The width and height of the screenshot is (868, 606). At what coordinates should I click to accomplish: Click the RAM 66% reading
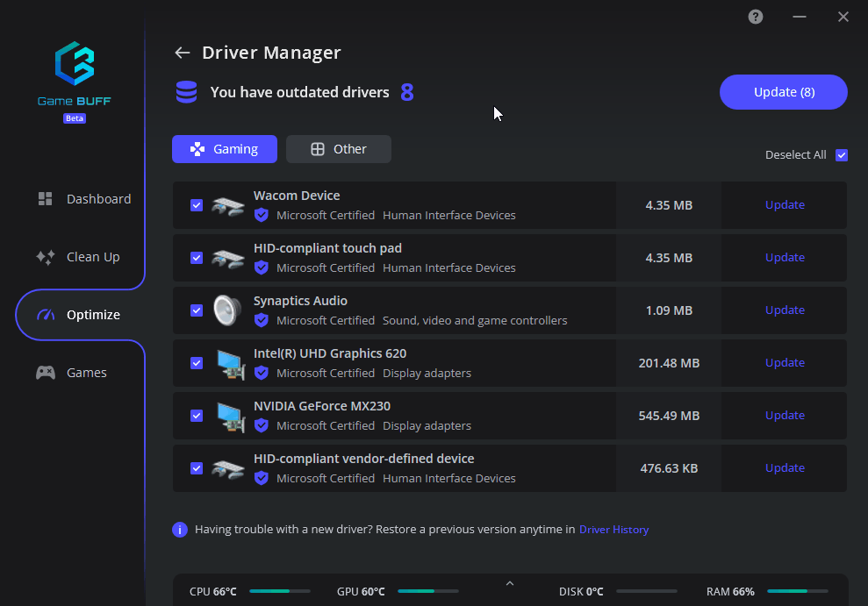tap(730, 592)
